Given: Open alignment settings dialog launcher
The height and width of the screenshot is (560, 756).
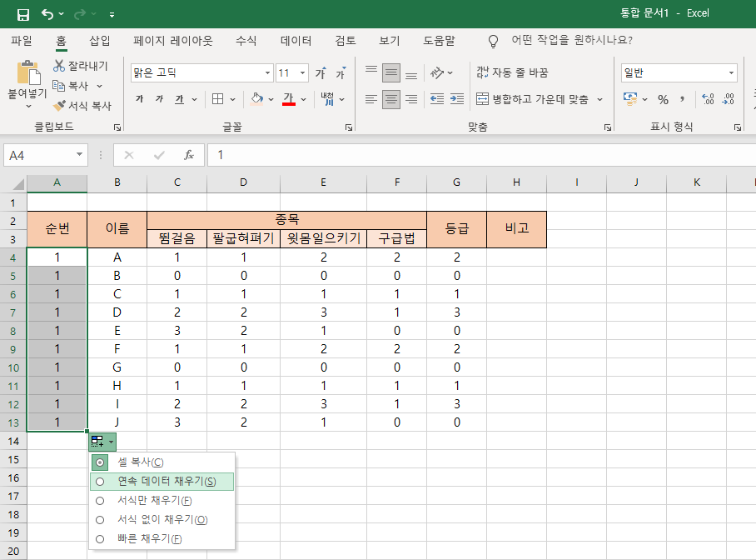Looking at the screenshot, I should pos(608,127).
